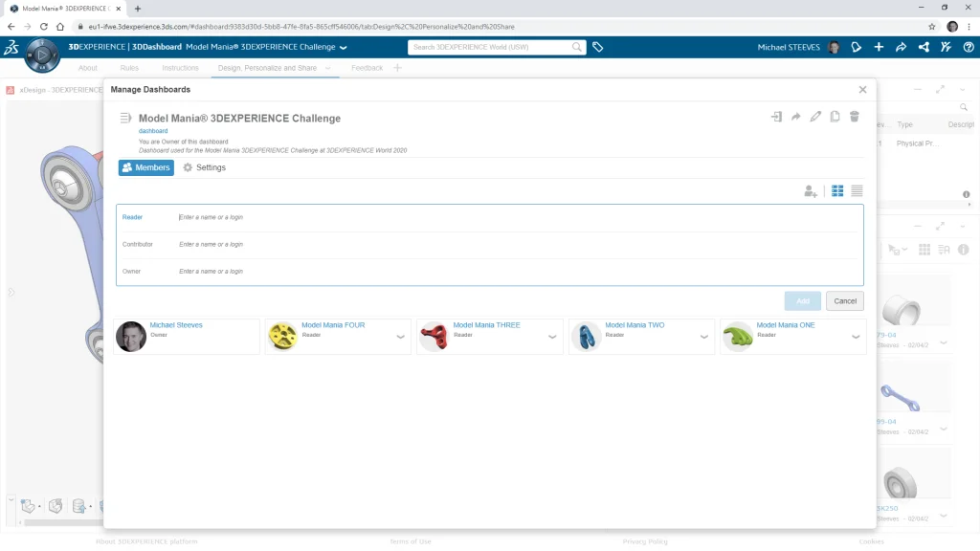Viewport: 980px width, 551px height.
Task: Reload the browser page
Action: [x=44, y=27]
